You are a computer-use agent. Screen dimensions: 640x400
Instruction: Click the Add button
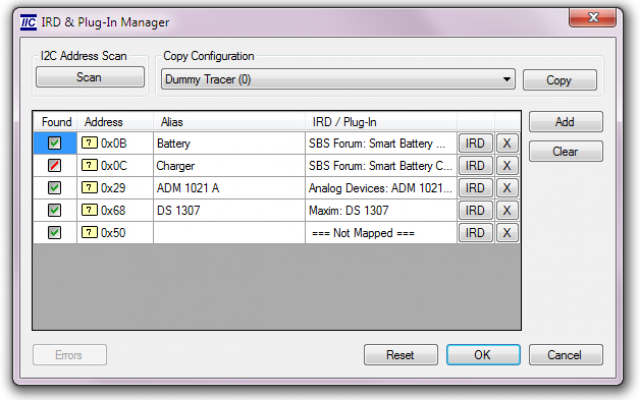[565, 122]
